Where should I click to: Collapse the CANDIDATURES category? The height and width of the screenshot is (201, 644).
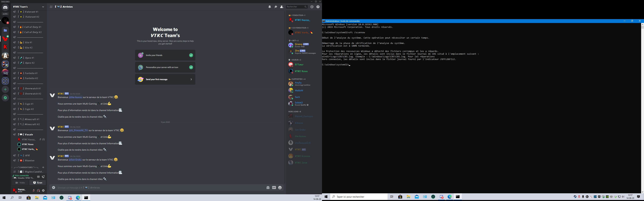pos(26,167)
